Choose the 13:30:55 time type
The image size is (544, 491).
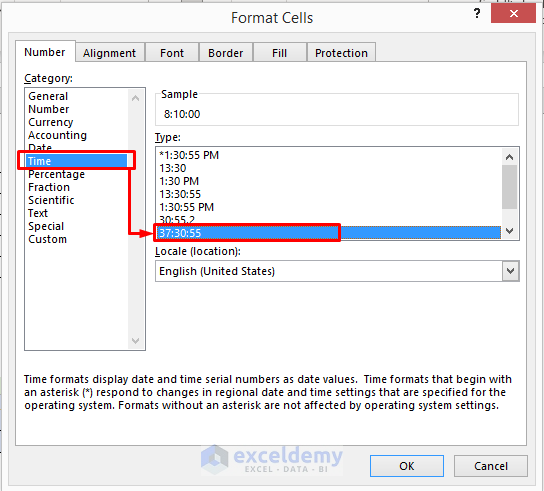(x=180, y=194)
